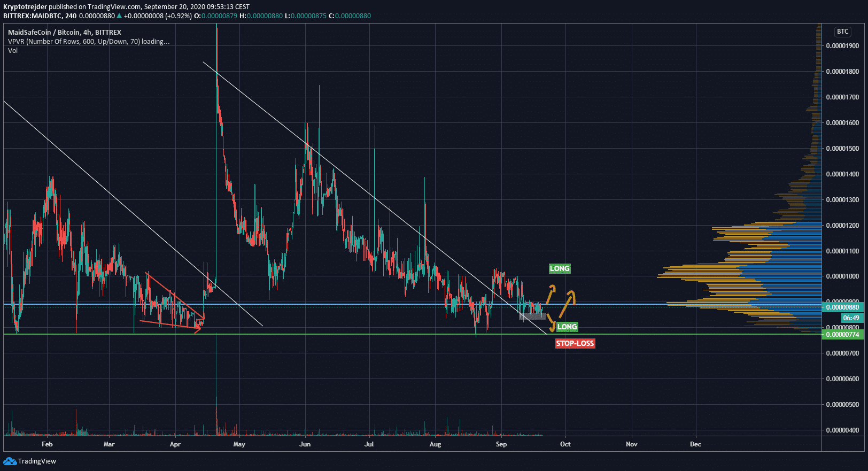The width and height of the screenshot is (868, 471).
Task: Open the VPVR indicator legend entry
Action: [88, 41]
